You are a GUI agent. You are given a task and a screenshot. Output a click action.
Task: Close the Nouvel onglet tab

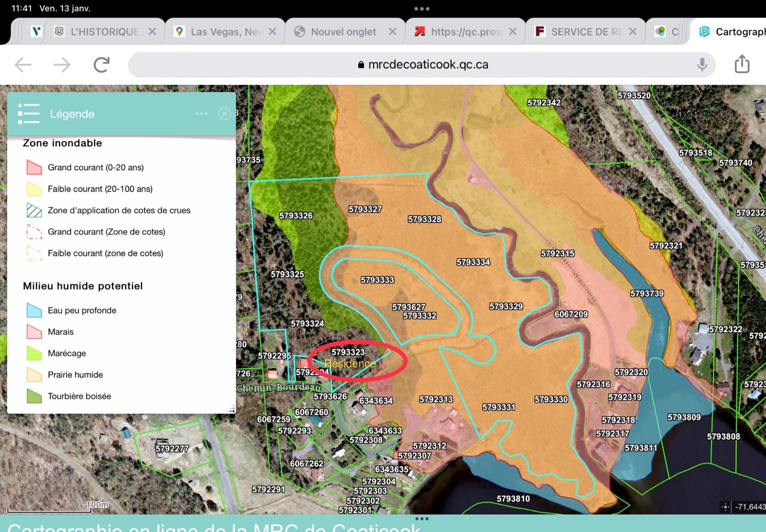tap(393, 32)
